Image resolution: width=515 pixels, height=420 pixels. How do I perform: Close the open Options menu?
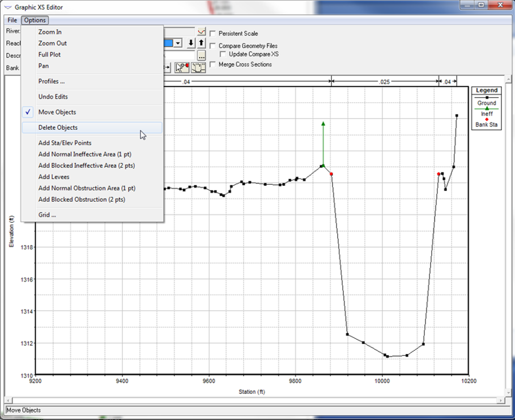(x=35, y=20)
